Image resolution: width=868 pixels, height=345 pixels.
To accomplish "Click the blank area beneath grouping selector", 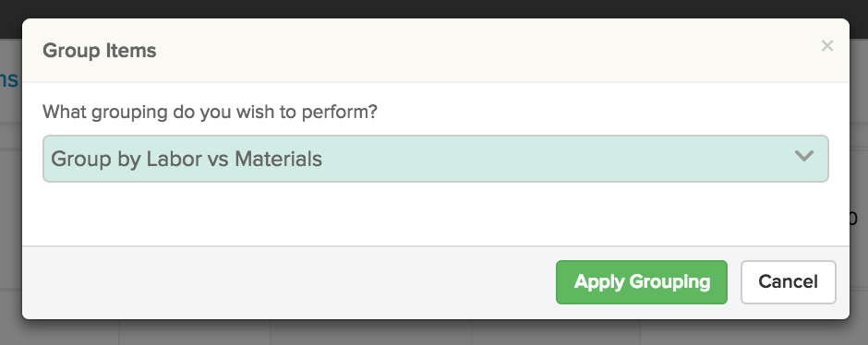I will coord(435,213).
